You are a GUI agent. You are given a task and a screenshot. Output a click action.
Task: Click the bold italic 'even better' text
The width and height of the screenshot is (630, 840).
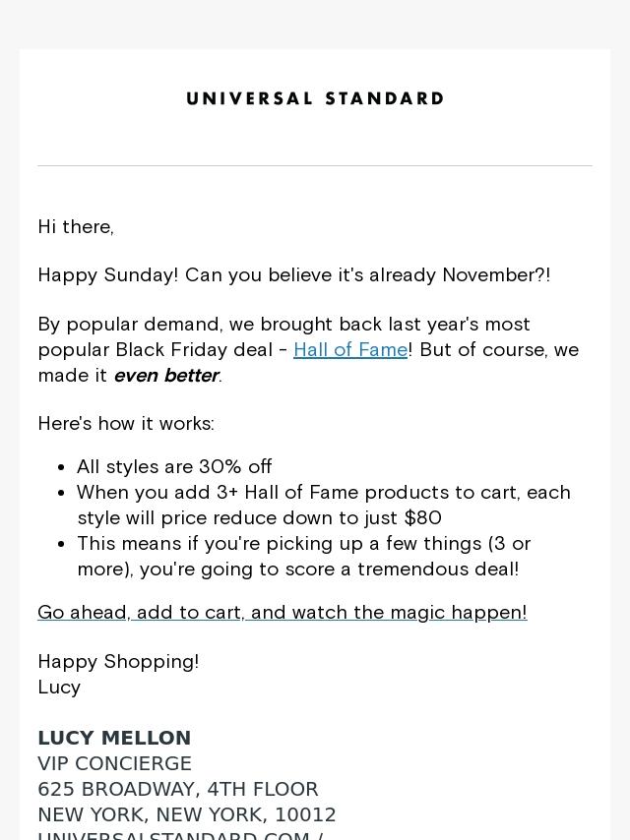coord(166,376)
